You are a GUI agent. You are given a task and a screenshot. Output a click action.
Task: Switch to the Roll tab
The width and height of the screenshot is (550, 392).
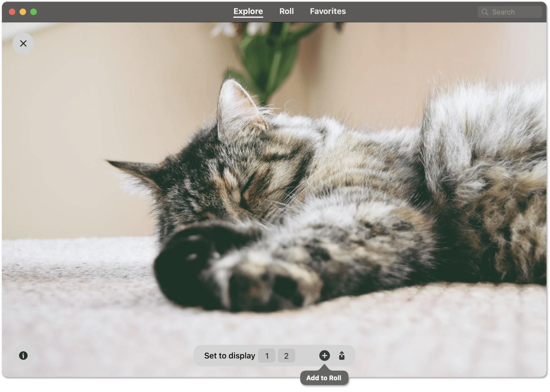tap(286, 11)
